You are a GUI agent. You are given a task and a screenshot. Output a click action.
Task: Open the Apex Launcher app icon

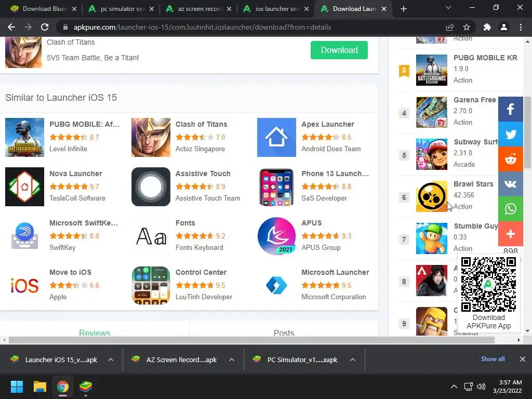click(276, 137)
